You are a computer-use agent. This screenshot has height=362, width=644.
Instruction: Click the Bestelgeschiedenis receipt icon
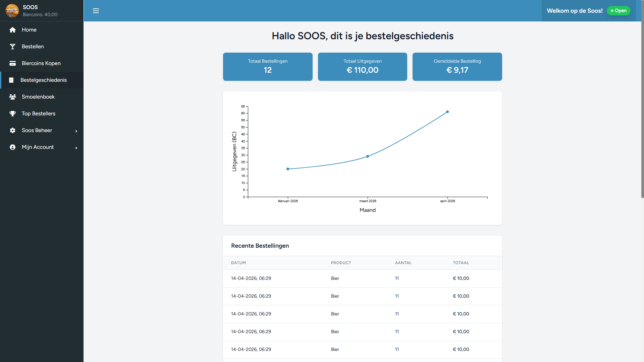(x=11, y=80)
